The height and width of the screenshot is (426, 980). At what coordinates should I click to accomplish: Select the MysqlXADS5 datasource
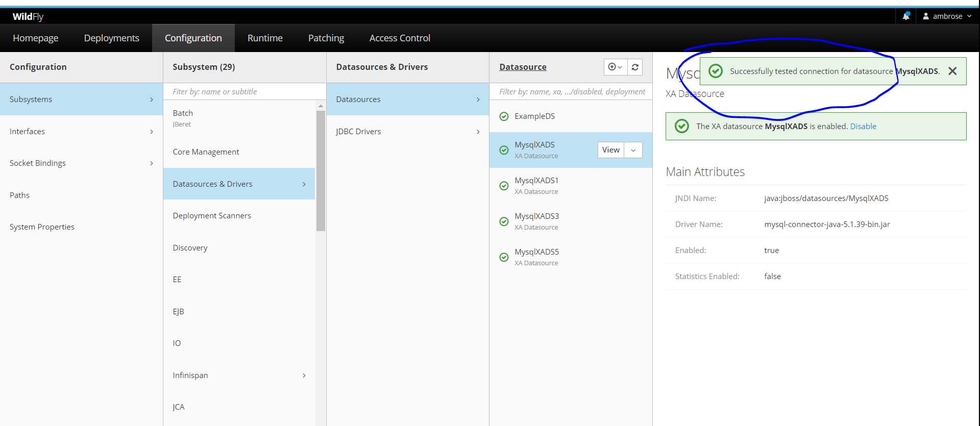click(571, 257)
